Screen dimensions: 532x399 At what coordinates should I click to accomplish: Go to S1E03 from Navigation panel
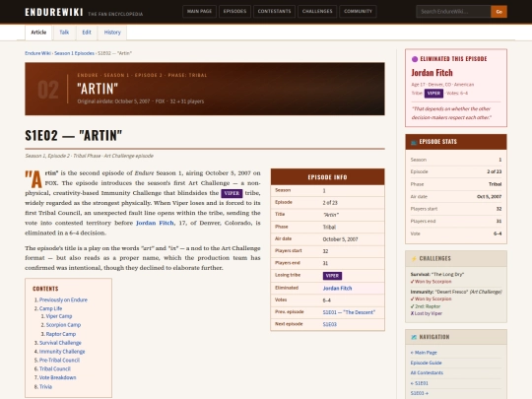pos(420,393)
